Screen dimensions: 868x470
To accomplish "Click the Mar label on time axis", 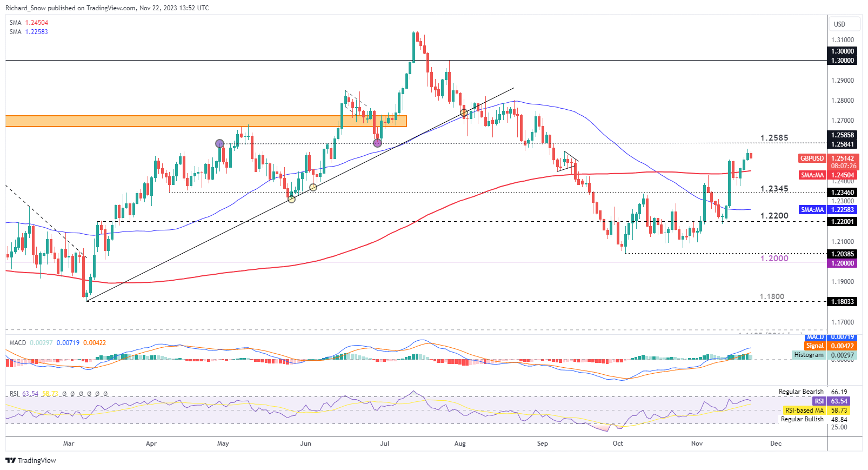I will [x=69, y=443].
